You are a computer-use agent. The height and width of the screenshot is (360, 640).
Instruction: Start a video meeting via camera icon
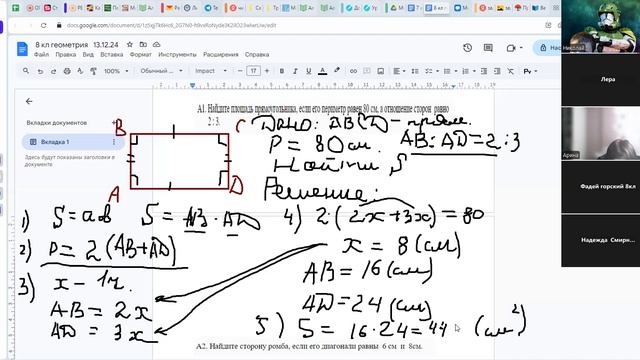(511, 48)
